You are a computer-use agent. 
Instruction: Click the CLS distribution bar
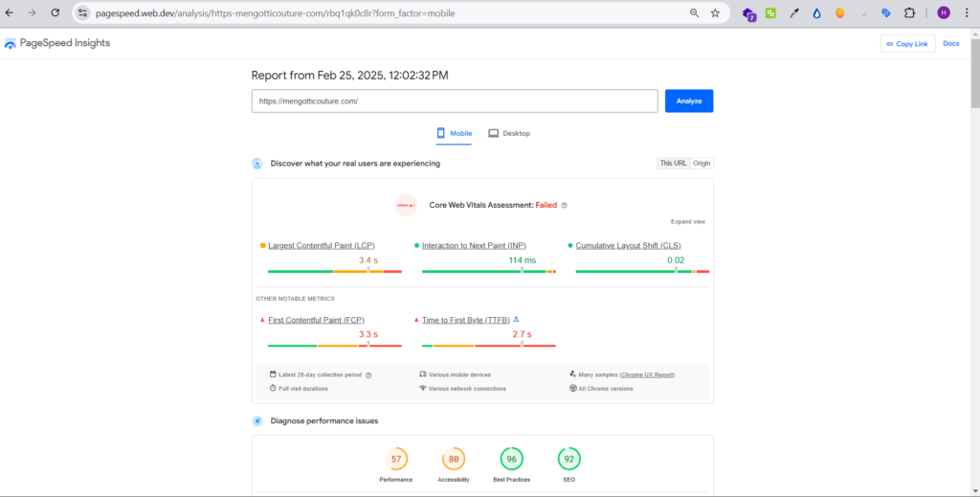tap(642, 271)
